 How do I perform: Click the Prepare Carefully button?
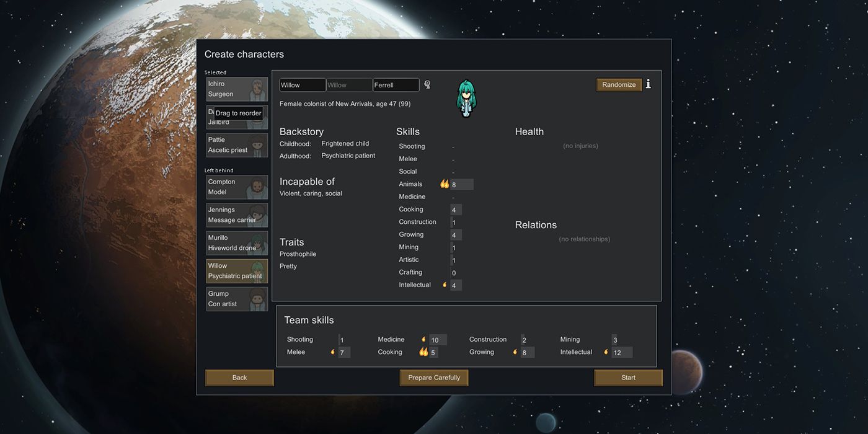[433, 378]
